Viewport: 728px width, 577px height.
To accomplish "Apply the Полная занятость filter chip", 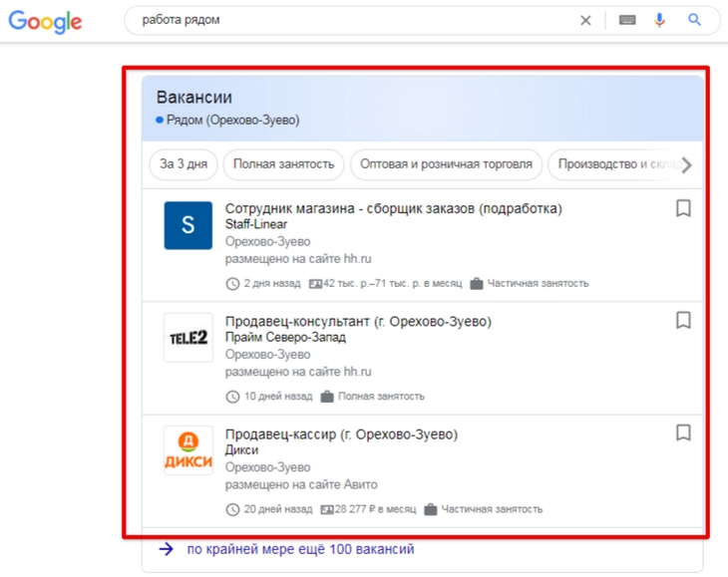I will coord(283,164).
